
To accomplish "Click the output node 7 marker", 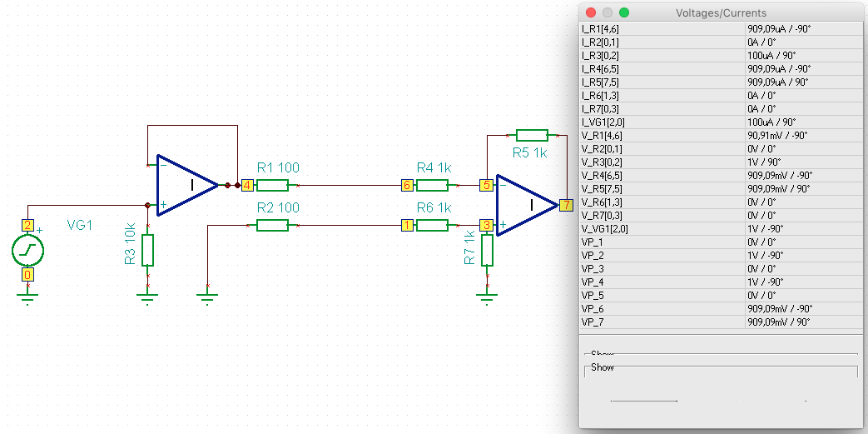I will pyautogui.click(x=566, y=205).
